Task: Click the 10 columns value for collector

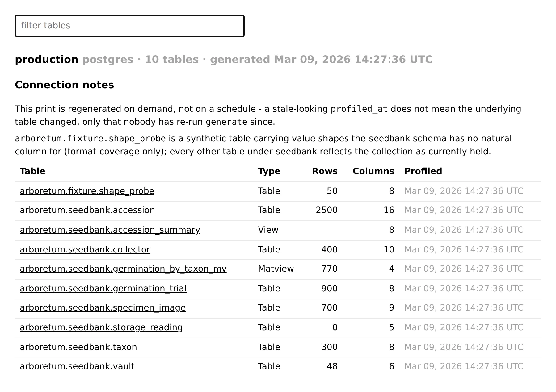Action: [x=389, y=250]
